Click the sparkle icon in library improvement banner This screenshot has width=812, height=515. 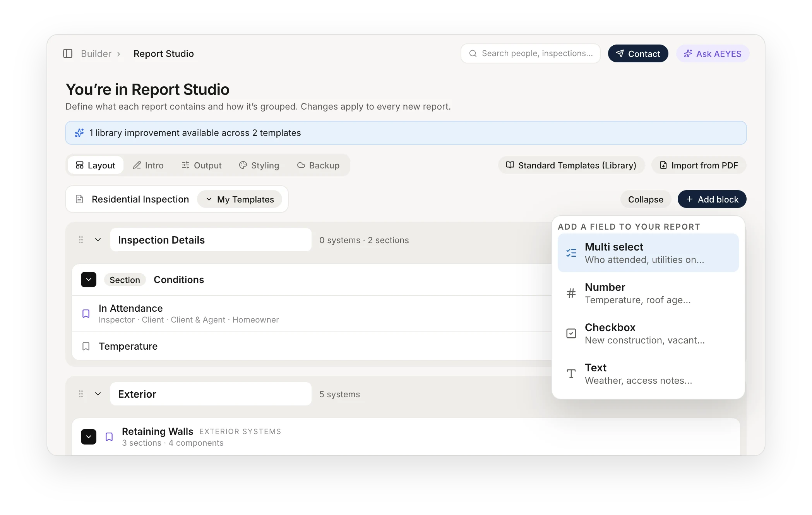click(79, 133)
